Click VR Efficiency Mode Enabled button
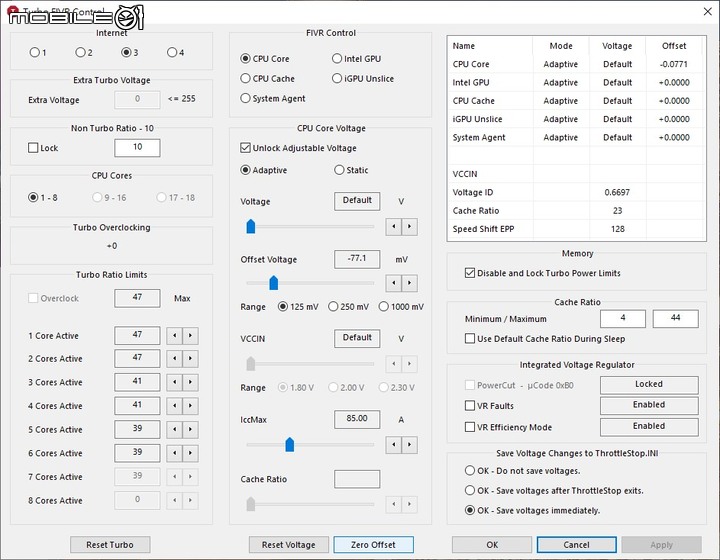This screenshot has width=720, height=560. click(x=649, y=426)
